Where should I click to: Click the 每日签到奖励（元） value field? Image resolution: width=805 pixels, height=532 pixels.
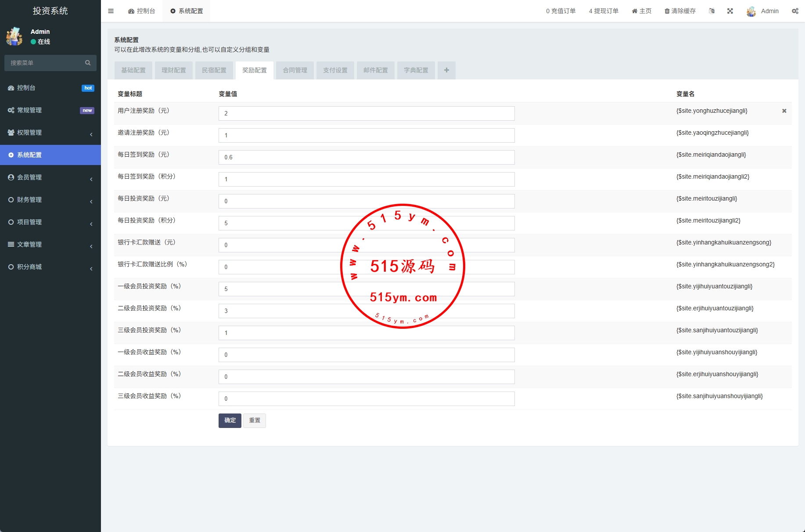coord(367,157)
